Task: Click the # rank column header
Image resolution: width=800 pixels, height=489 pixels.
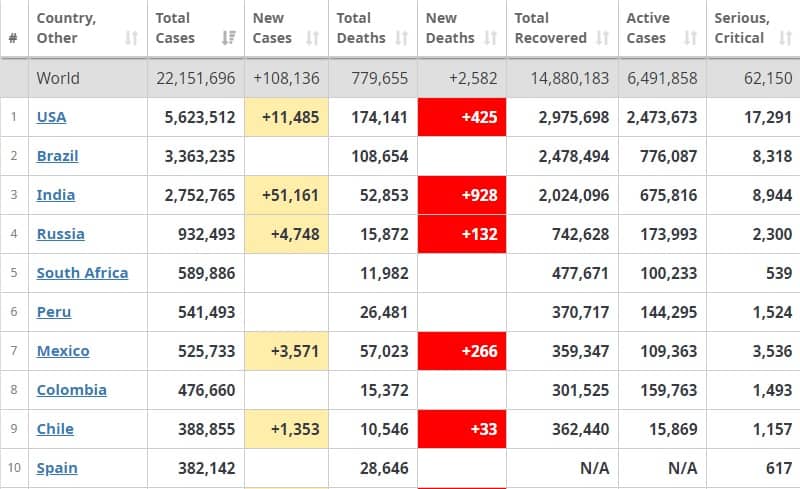Action: tap(14, 38)
